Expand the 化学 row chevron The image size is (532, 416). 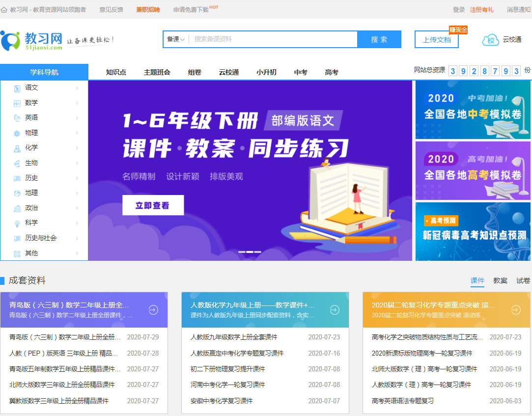coord(77,148)
